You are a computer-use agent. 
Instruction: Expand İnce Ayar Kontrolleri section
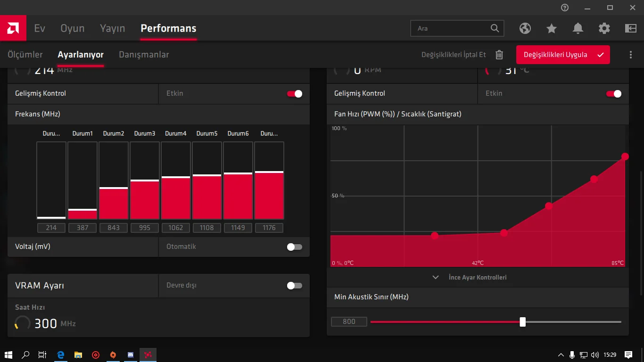[x=478, y=278]
